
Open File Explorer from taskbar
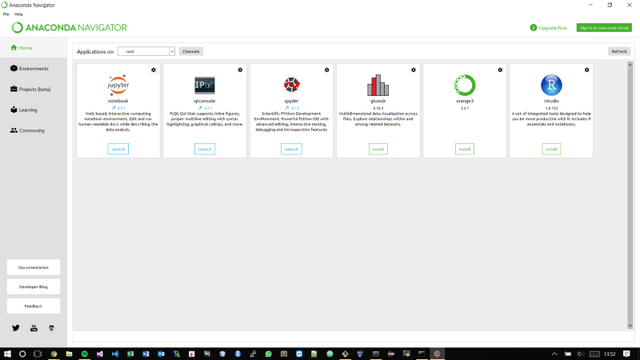[x=69, y=354]
